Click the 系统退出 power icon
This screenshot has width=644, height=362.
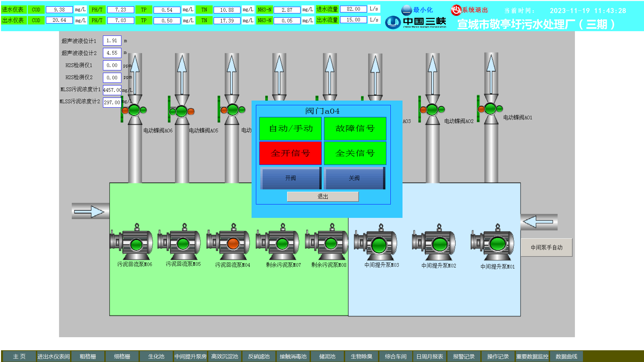[x=456, y=10]
